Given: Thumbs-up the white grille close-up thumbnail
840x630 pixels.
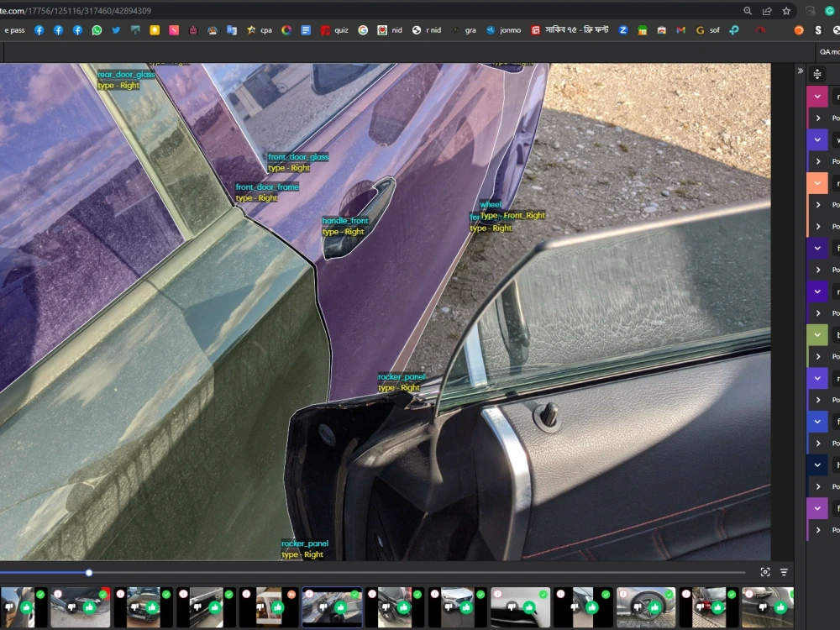Looking at the screenshot, I should pos(529,607).
